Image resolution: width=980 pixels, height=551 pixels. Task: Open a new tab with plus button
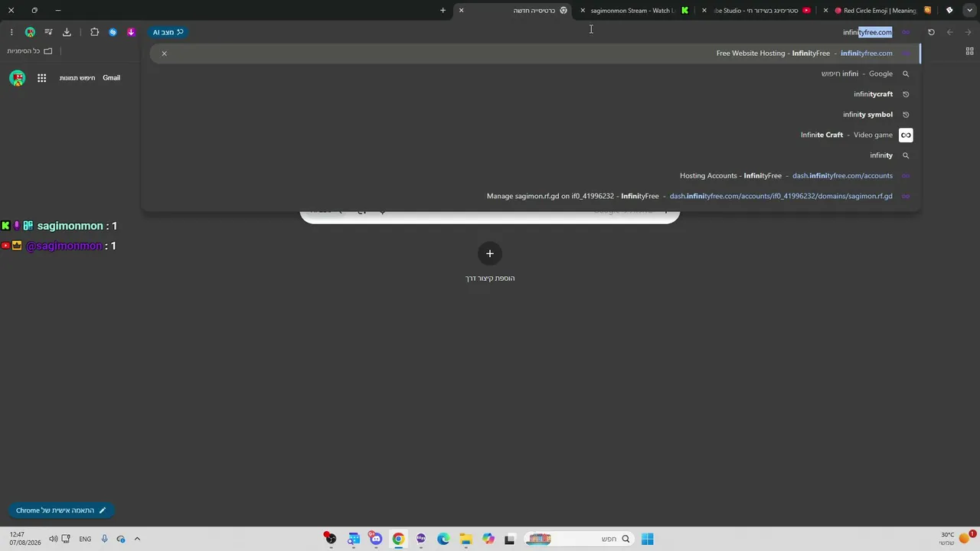pos(443,10)
